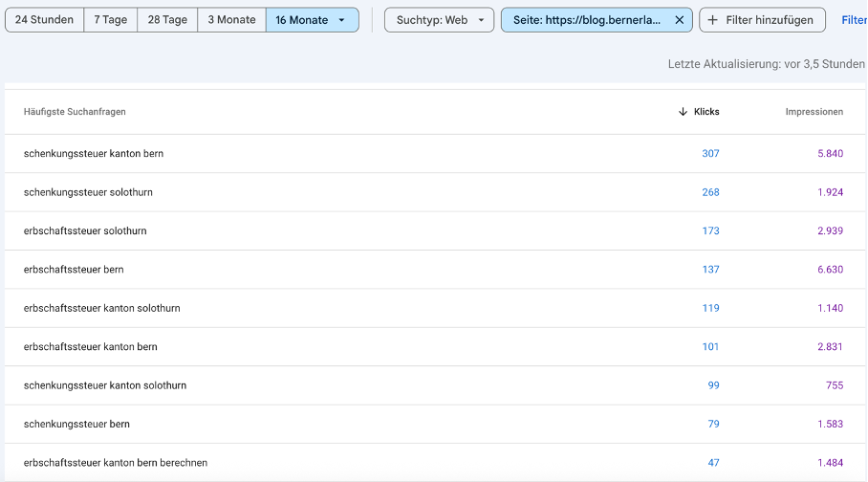Click the plus icon on Filter hinzufügen

[712, 20]
